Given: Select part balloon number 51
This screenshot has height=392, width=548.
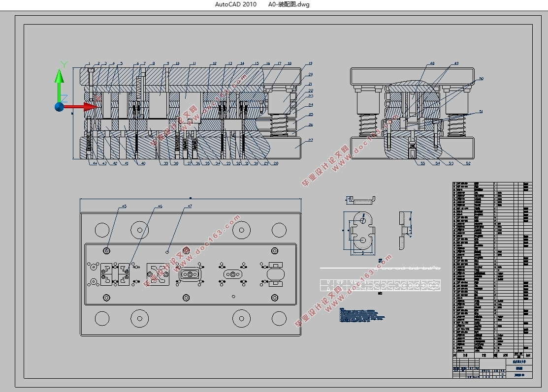Looking at the screenshot, I should click(x=481, y=112).
